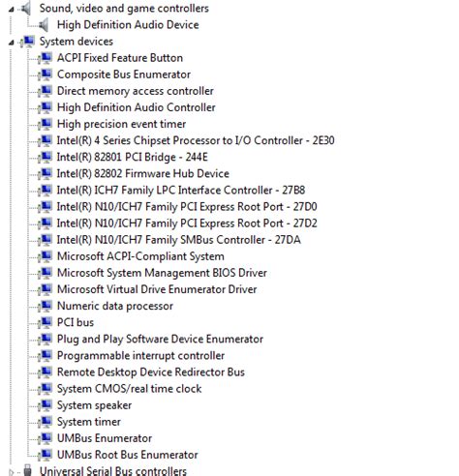Click the icon beside UMBus Root Bus Enumerator

click(x=45, y=455)
